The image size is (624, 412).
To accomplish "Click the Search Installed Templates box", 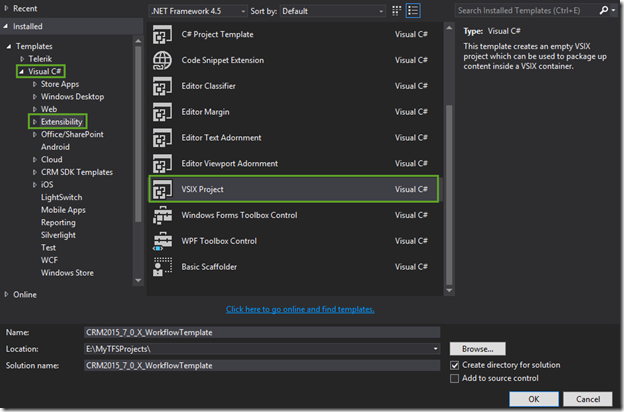I will coord(526,10).
